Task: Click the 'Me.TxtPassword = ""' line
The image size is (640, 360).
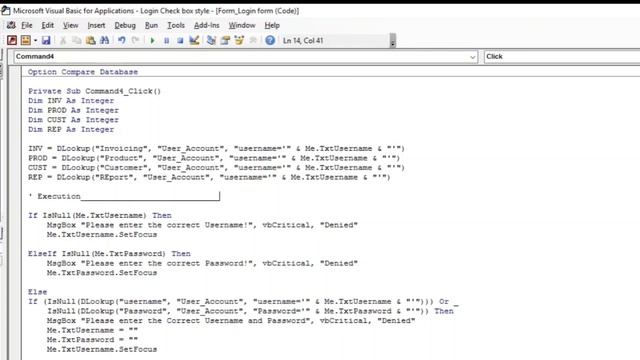Action: tap(92, 340)
